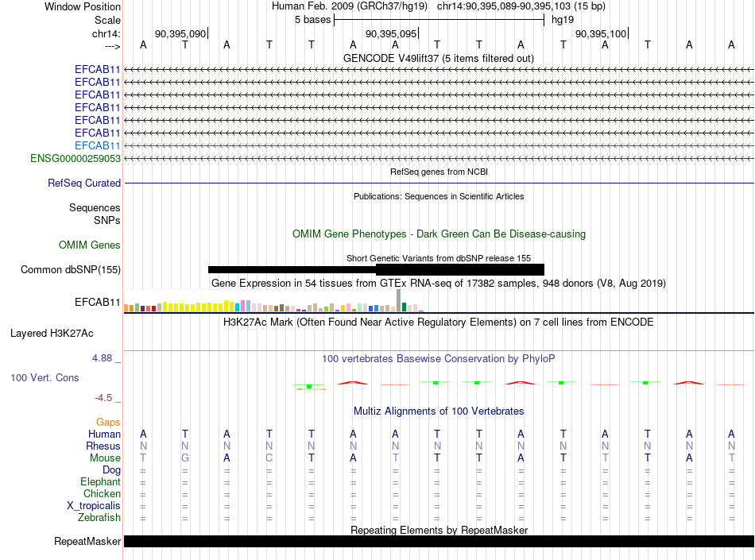The height and width of the screenshot is (560, 755).
Task: Click the Rhesus alignment row label
Action: coord(103,446)
